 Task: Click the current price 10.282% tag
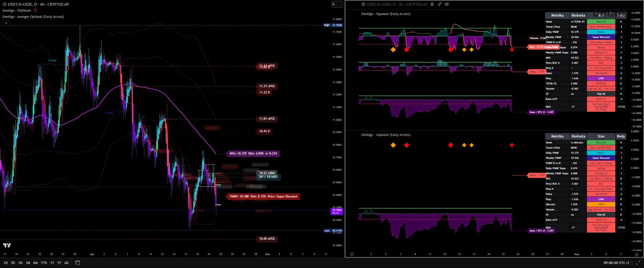(337, 211)
